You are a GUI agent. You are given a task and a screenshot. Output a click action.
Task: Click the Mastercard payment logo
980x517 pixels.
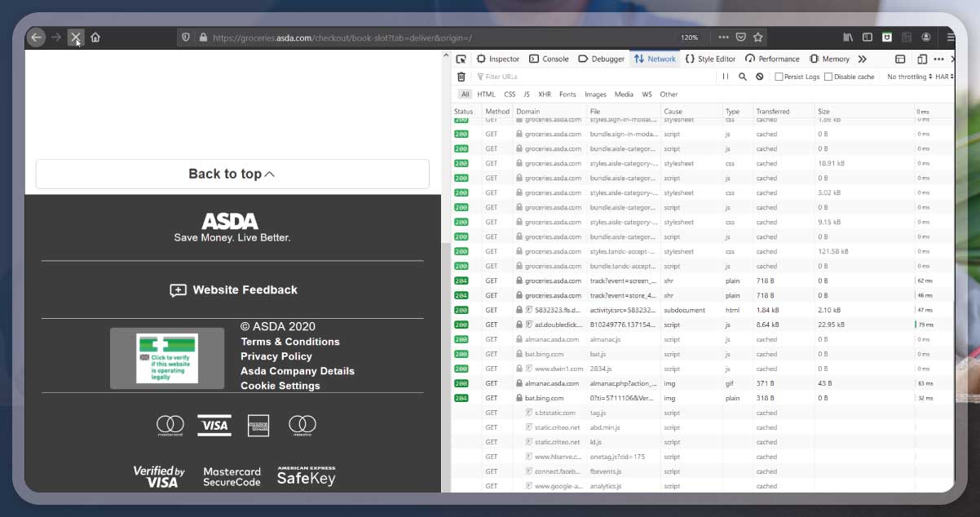pos(170,424)
